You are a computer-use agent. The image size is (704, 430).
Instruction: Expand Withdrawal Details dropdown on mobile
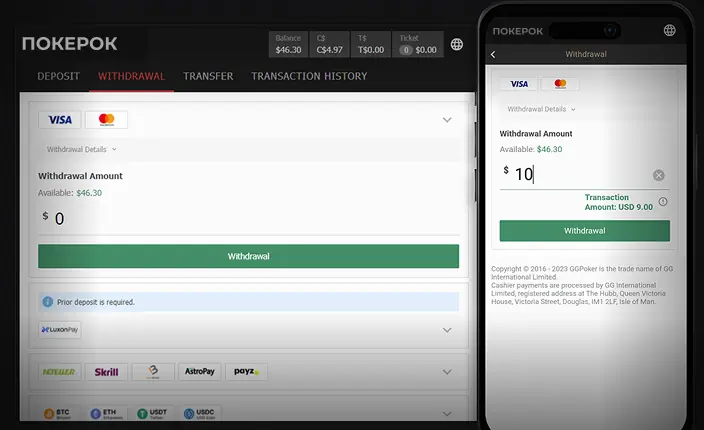[540, 109]
